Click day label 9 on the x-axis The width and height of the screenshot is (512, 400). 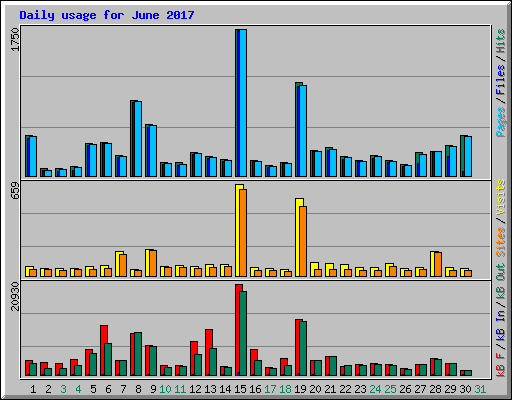(x=153, y=389)
